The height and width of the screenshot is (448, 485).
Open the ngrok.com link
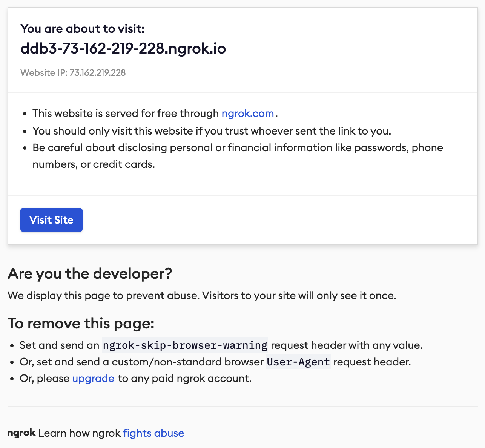point(247,114)
